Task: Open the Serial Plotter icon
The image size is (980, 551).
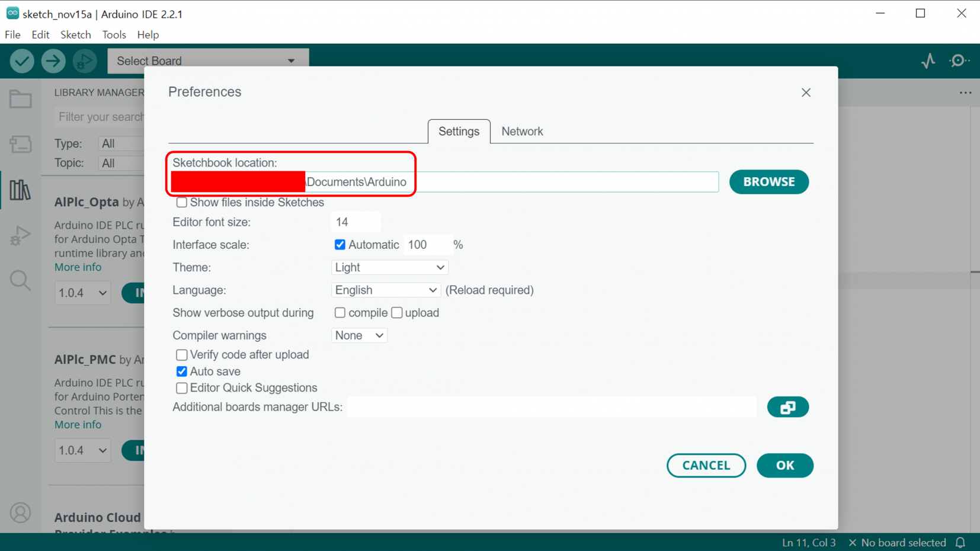Action: pos(928,61)
